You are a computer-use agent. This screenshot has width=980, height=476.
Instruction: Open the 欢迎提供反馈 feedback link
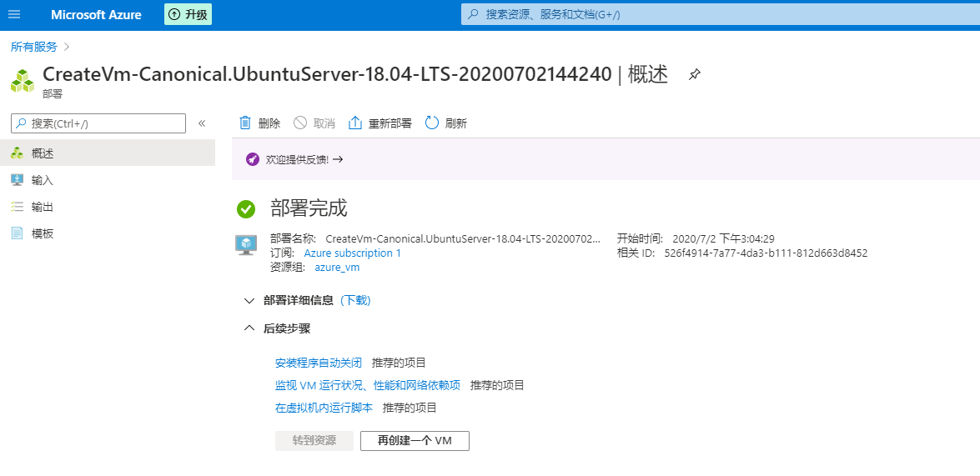coord(304,159)
